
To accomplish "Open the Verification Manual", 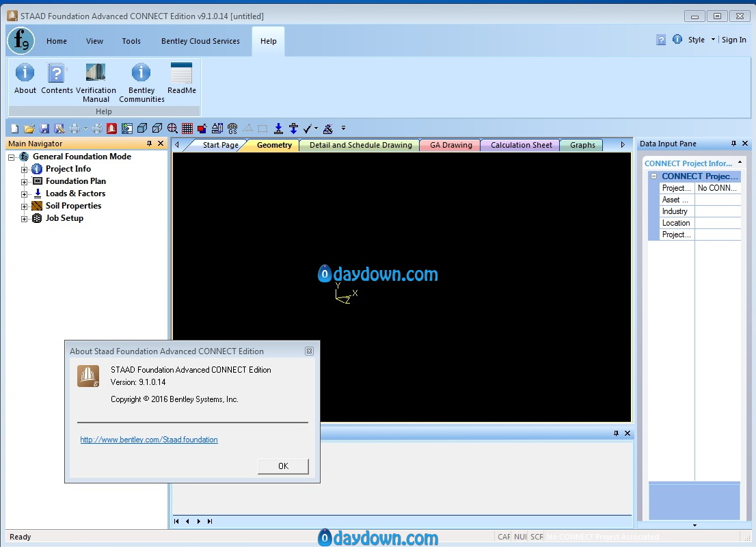I will pos(96,83).
